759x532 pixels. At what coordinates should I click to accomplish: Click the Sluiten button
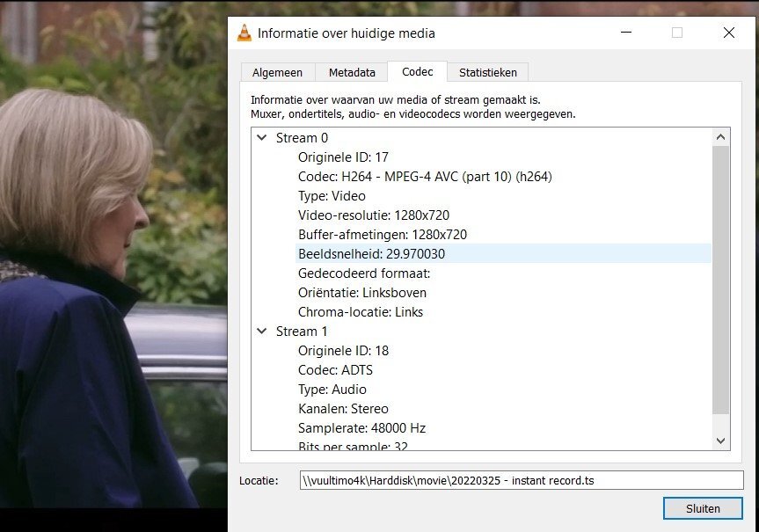(703, 508)
